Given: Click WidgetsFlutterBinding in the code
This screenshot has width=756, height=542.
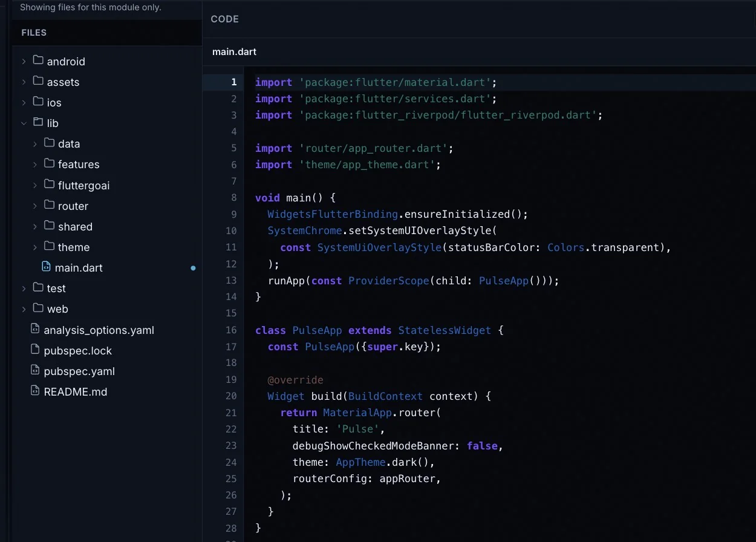Looking at the screenshot, I should (x=333, y=214).
